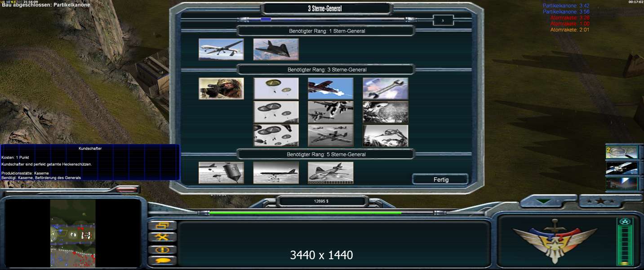Click on the radar minimap

pos(73,233)
